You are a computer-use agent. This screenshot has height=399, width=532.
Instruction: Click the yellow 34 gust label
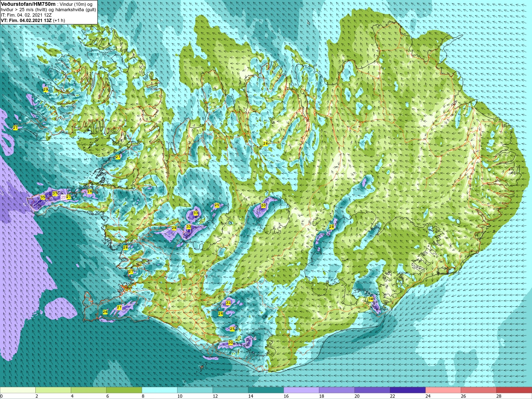371,299
